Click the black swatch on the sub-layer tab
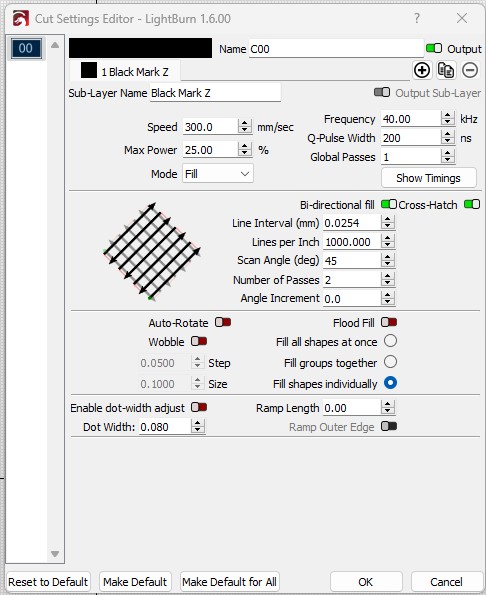The width and height of the screenshot is (486, 595). click(x=89, y=71)
